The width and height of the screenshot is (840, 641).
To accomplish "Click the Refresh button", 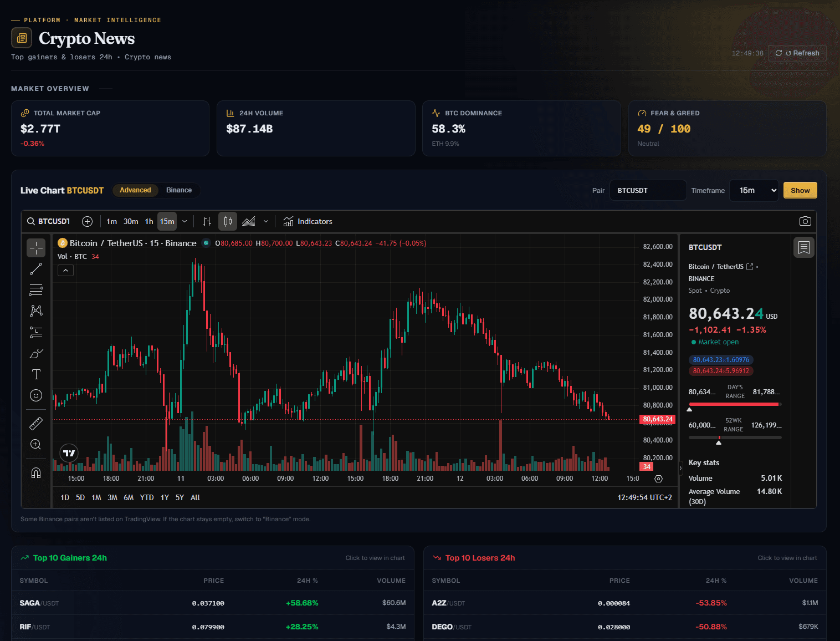I will 797,53.
